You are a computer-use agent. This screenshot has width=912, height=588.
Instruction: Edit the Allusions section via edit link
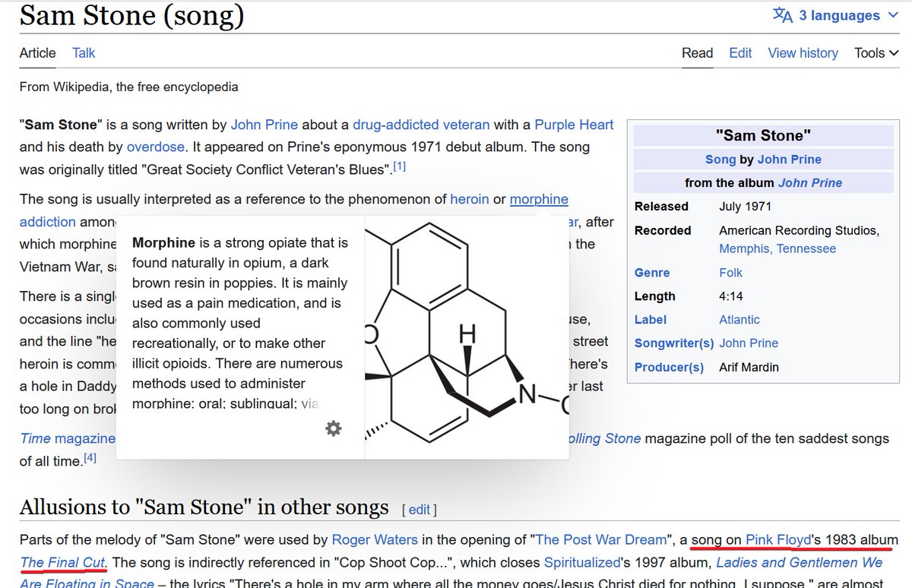click(x=420, y=510)
